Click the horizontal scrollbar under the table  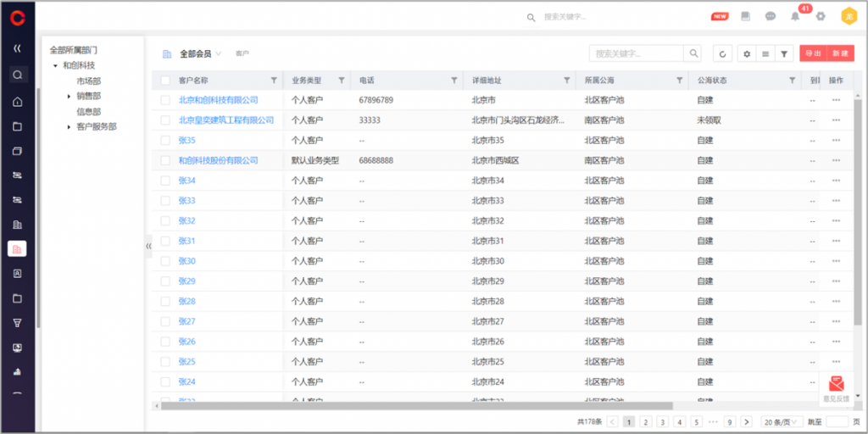(x=415, y=406)
